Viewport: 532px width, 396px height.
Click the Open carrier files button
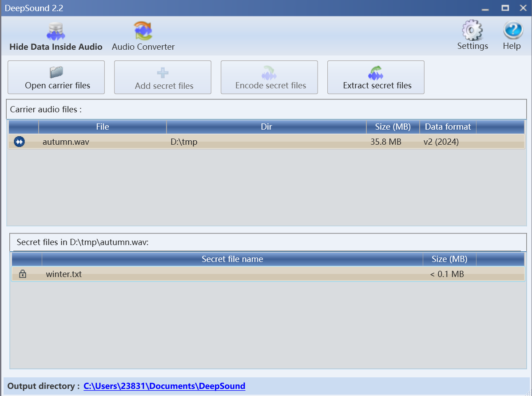click(56, 77)
